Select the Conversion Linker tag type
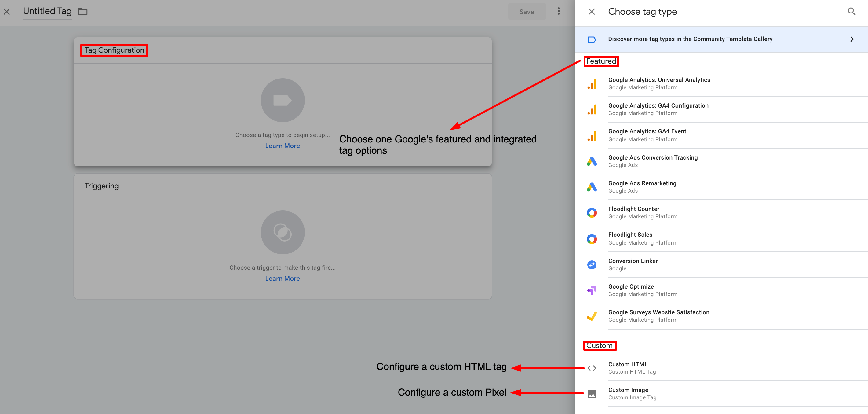868x414 pixels. click(721, 264)
